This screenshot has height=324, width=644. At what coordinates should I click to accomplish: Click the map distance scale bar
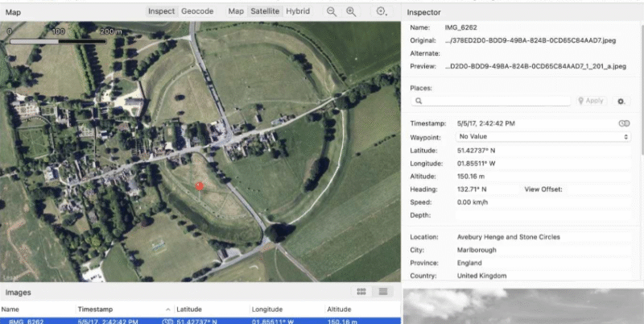58,42
